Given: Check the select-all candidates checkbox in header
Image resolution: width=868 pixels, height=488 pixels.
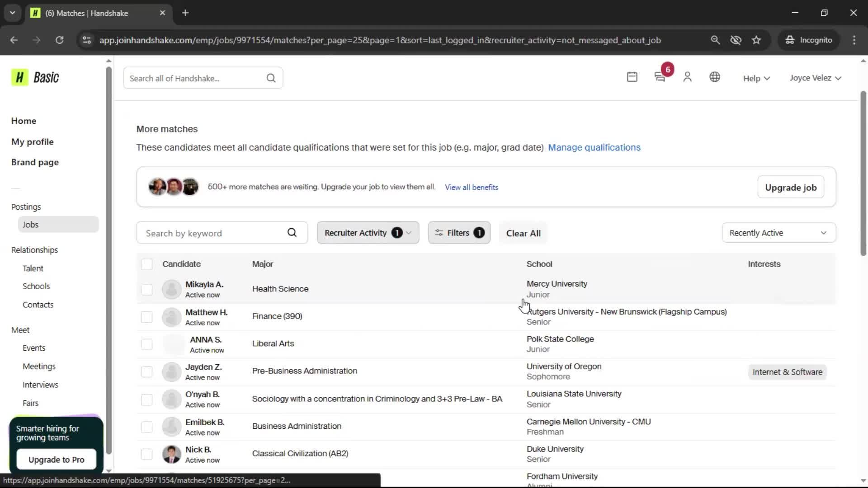Looking at the screenshot, I should [x=146, y=264].
